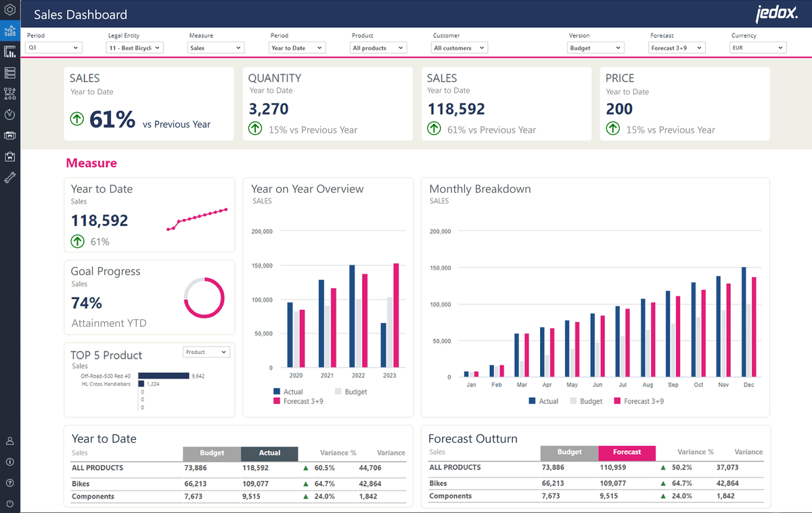Open the Marketplace briefcase icon
This screenshot has height=513, width=812.
coord(9,156)
